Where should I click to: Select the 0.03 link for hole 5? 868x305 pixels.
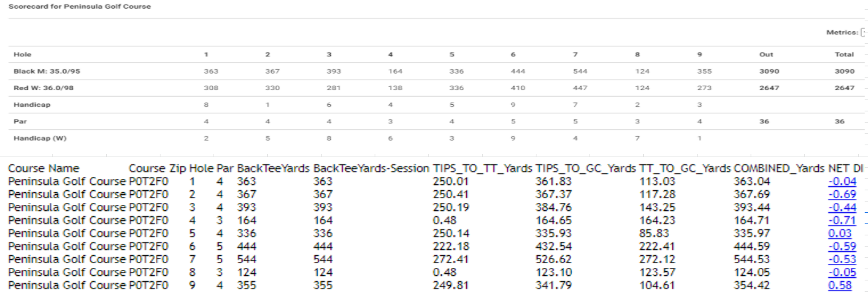(x=839, y=233)
